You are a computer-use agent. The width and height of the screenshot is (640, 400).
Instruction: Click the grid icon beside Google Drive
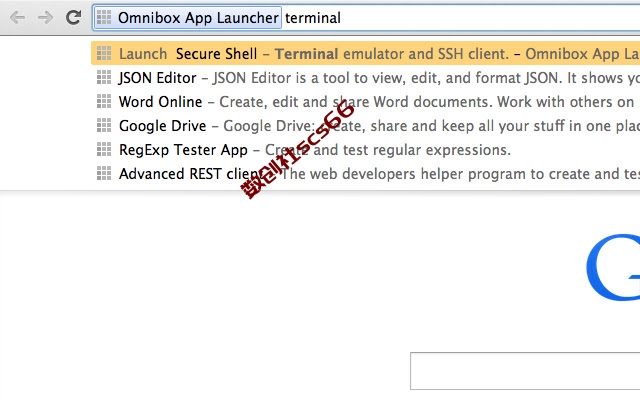click(104, 125)
